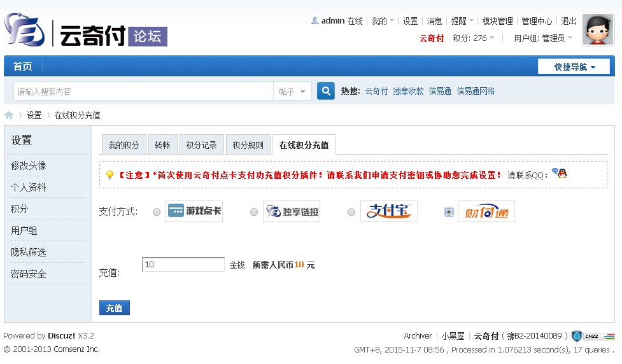
Task: Open 密码安全 in settings sidebar
Action: coord(29,274)
